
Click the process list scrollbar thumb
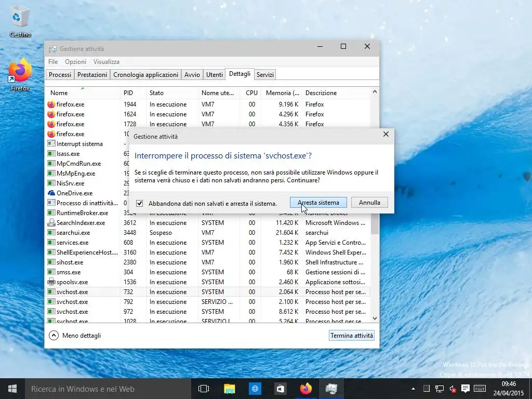point(375,224)
